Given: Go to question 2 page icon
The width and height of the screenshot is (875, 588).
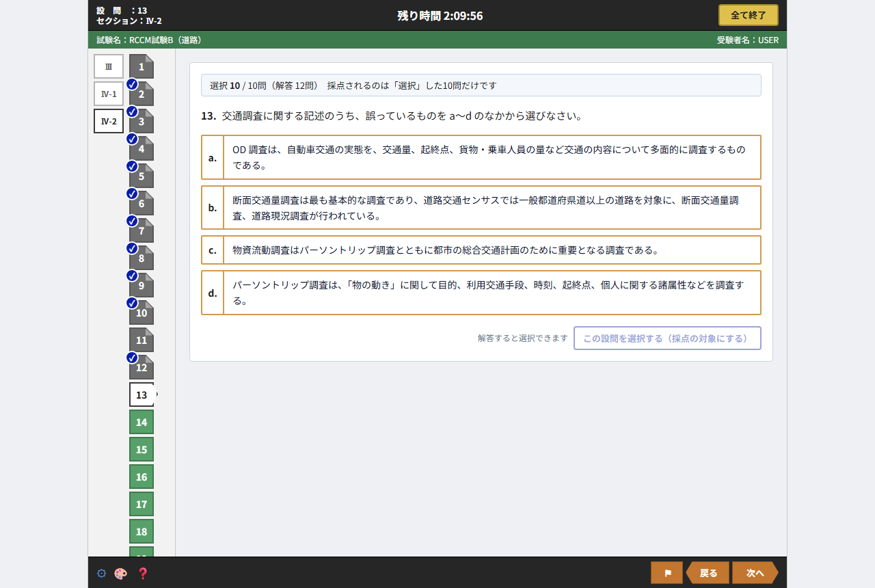Looking at the screenshot, I should [x=142, y=94].
